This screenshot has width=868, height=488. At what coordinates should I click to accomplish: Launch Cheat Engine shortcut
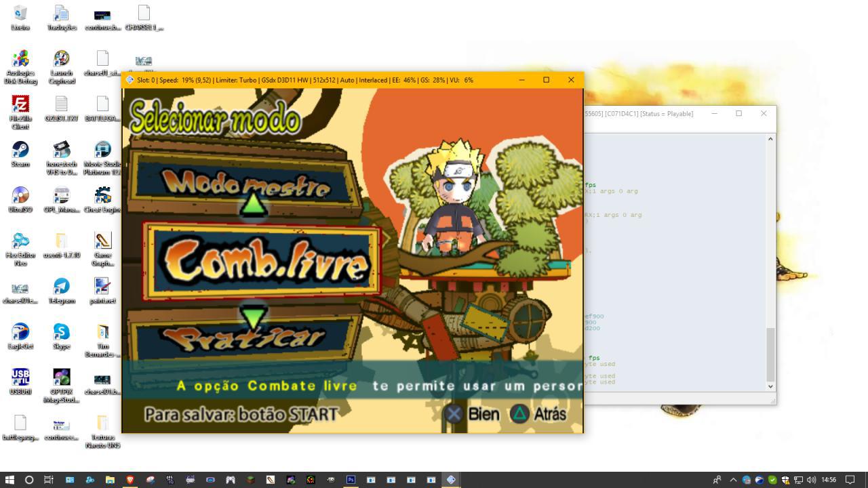[x=102, y=199]
